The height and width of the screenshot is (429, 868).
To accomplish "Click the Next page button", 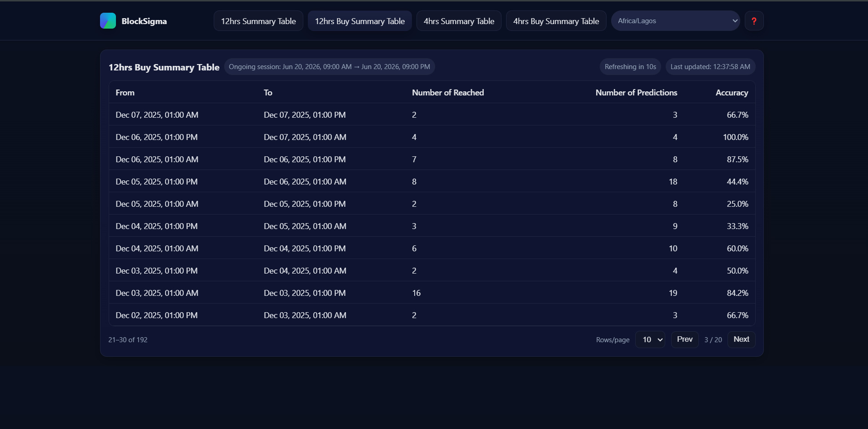I will pyautogui.click(x=741, y=339).
